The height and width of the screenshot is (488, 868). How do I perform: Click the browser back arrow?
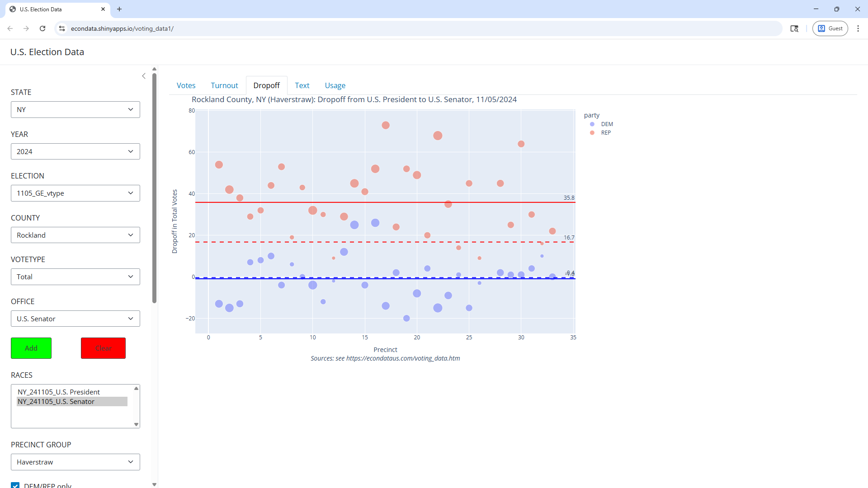[10, 28]
